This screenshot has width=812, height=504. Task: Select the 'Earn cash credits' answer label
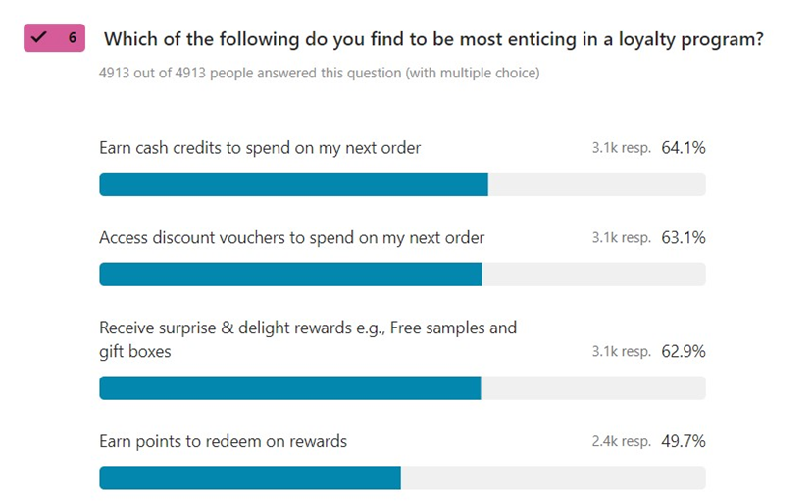[260, 148]
